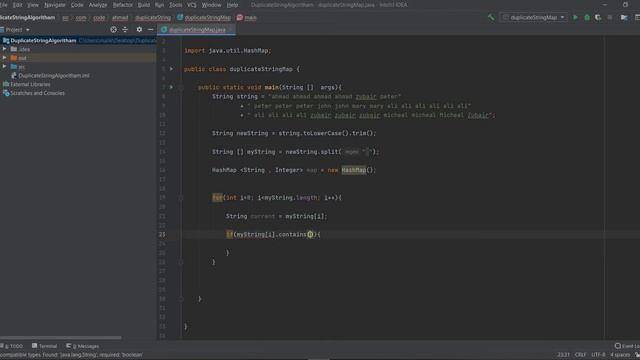Start debugging with the bug icon
Image resolution: width=640 pixels, height=360 pixels.
pyautogui.click(x=587, y=18)
